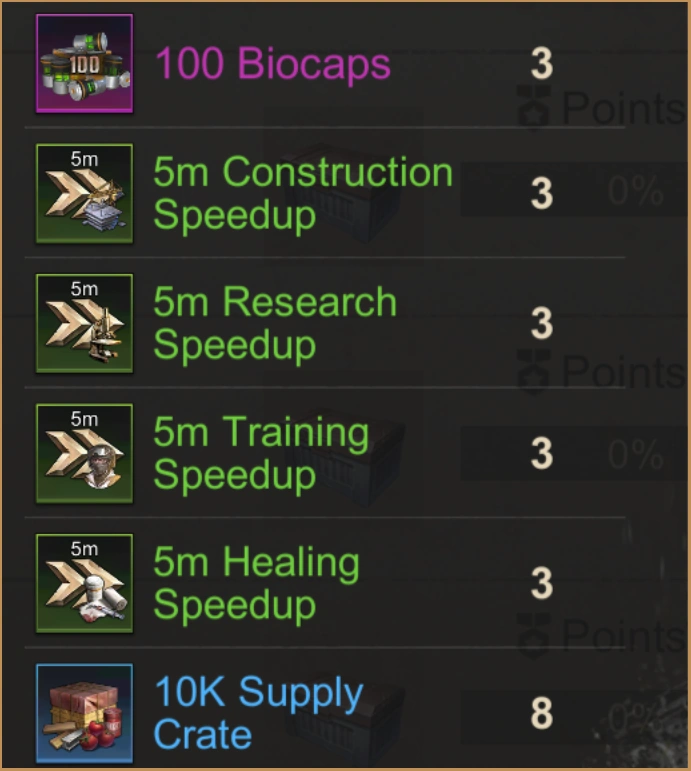Tap quantity 3 beside Training Speedup

tap(541, 453)
